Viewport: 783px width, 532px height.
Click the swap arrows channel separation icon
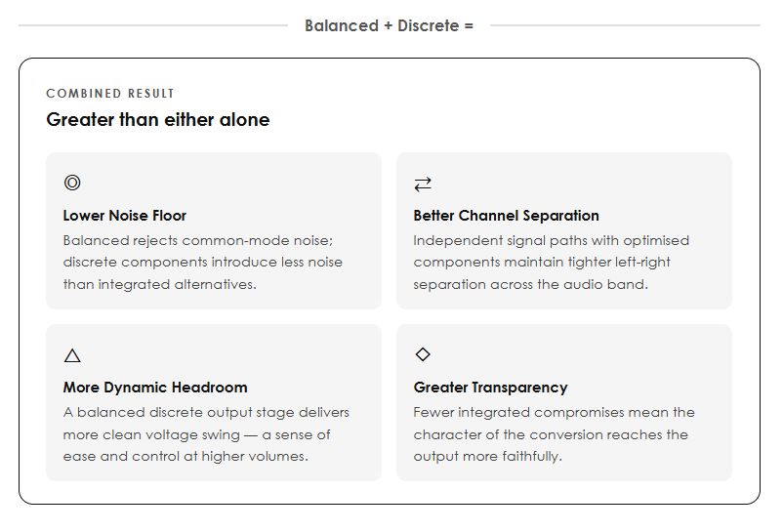pos(423,184)
